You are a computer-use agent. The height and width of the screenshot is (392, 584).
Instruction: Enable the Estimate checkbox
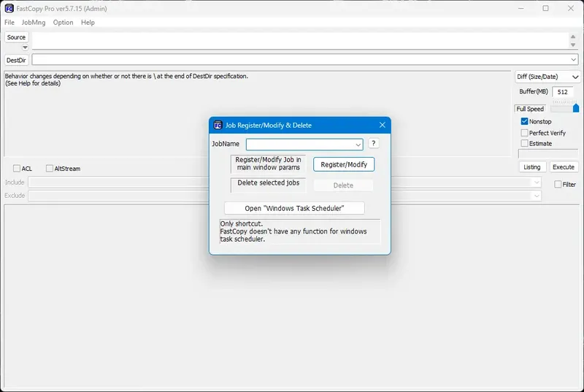[x=524, y=143]
